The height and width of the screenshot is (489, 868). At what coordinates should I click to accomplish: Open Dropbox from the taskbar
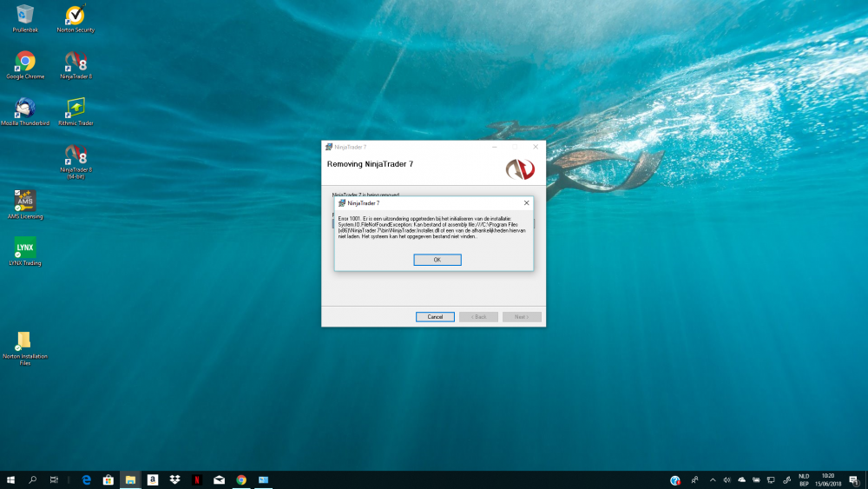(x=174, y=479)
